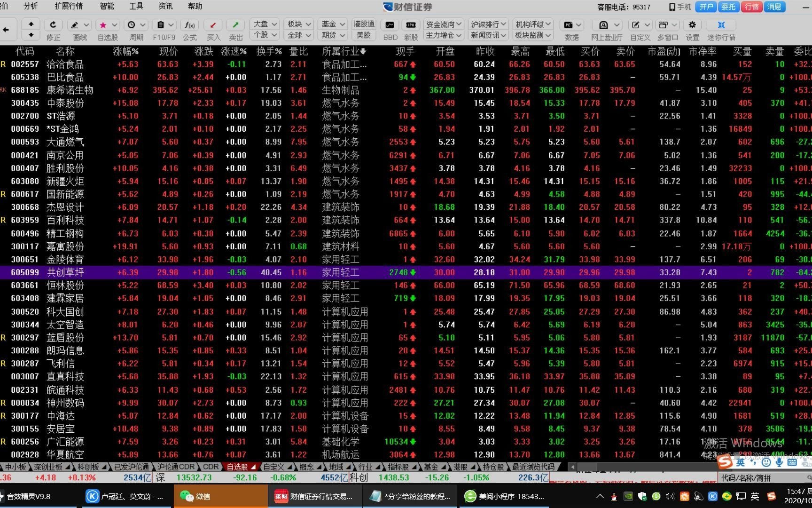Select the 画线 drawing pencil icon
This screenshot has width=812, height=508.
tap(75, 24)
